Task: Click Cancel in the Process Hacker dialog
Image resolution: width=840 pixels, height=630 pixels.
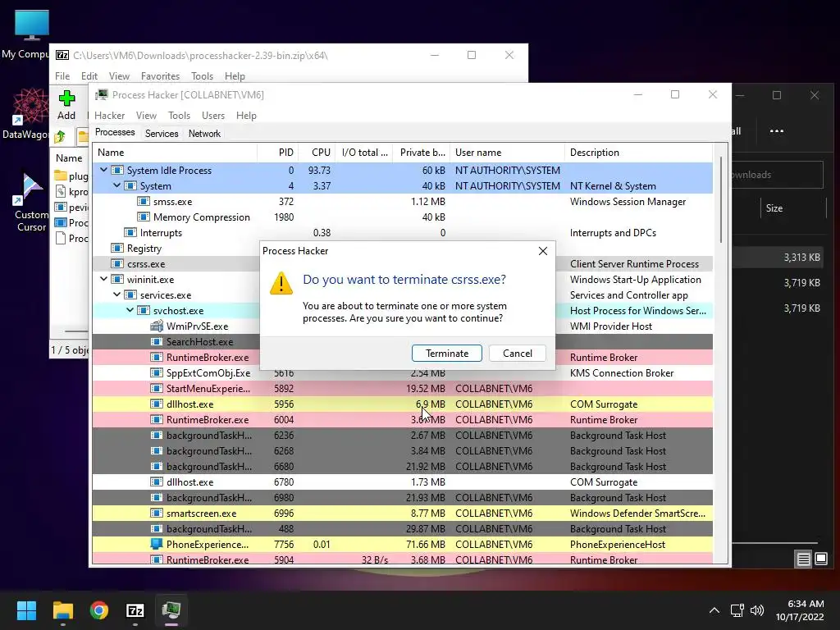Action: click(517, 353)
